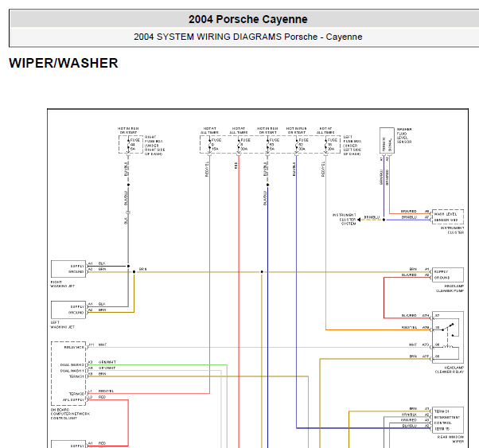
Task: Click SUPPLY terminal of headlamp cleaner pump
Action: (x=441, y=271)
